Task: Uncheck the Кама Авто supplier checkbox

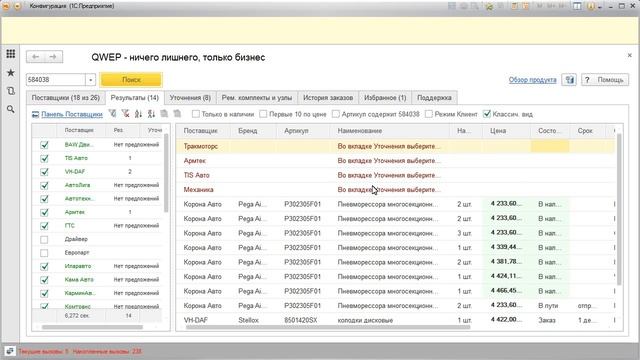Action: [x=44, y=280]
